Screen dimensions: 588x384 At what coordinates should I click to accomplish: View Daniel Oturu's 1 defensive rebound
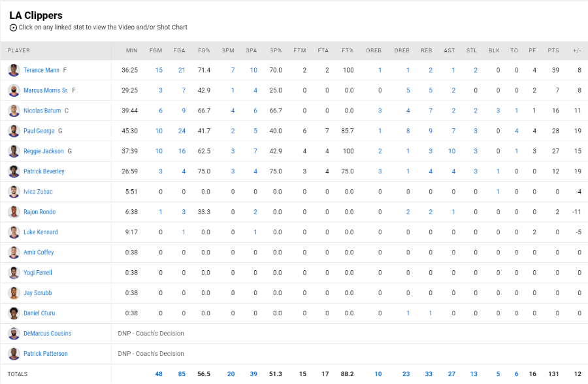point(408,313)
